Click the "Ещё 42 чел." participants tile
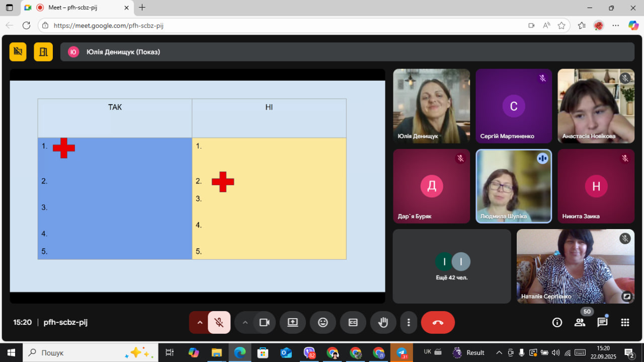 point(452,266)
